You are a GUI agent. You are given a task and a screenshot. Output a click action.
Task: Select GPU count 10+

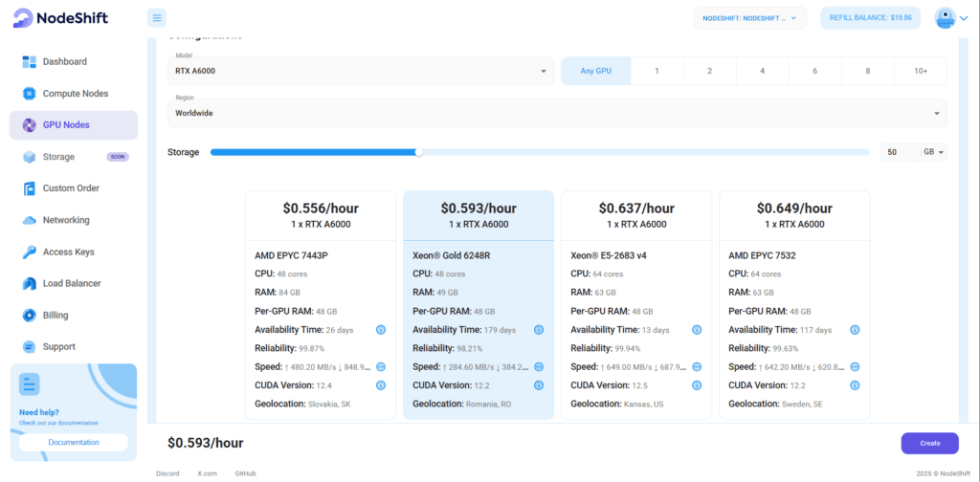click(921, 71)
